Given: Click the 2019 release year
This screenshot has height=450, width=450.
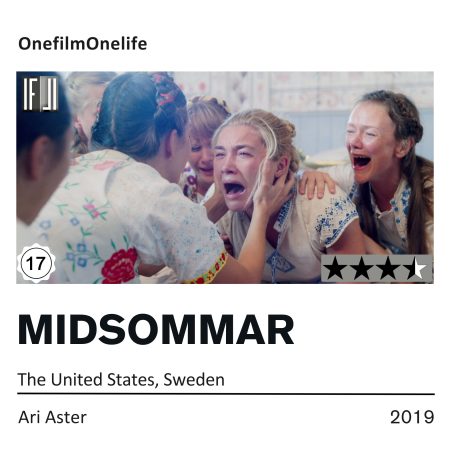Looking at the screenshot, I should coord(412,417).
